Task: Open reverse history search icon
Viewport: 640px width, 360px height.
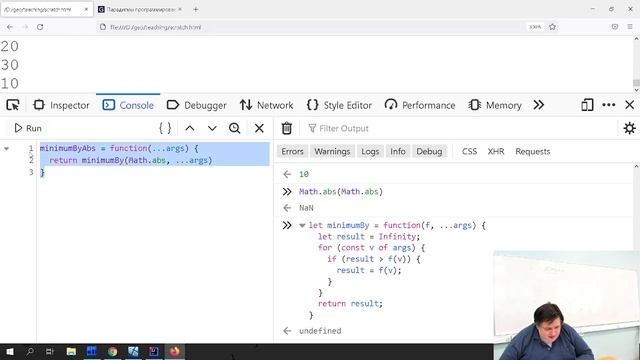Action: [234, 128]
